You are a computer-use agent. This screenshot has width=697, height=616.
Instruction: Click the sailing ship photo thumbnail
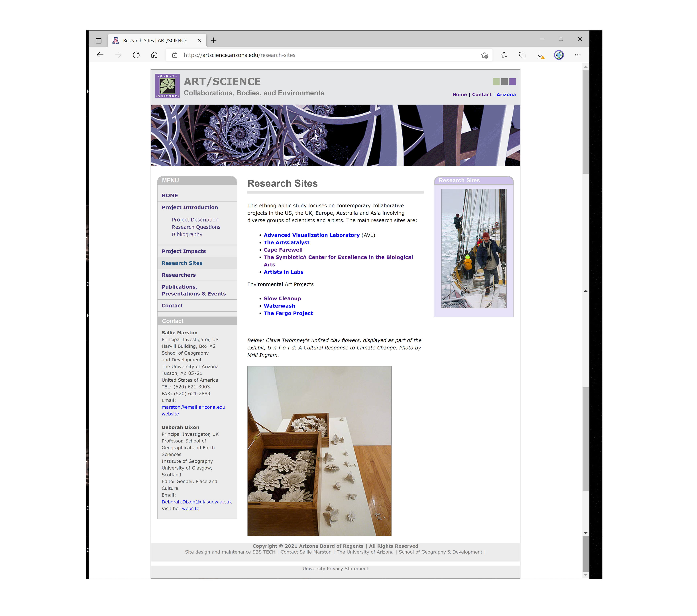(474, 249)
